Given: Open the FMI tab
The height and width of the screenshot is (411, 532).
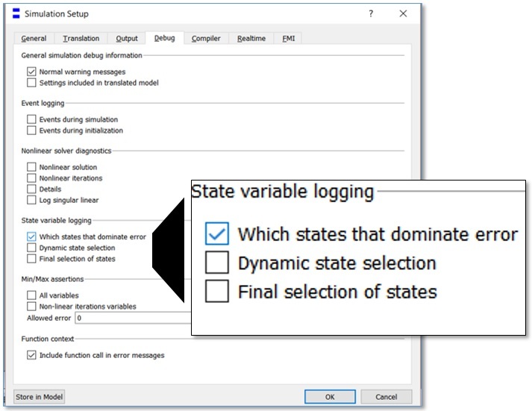Looking at the screenshot, I should 289,38.
